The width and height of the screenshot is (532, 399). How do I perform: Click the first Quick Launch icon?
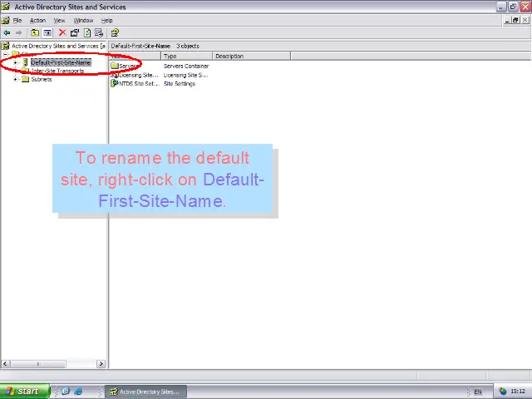[x=66, y=392]
